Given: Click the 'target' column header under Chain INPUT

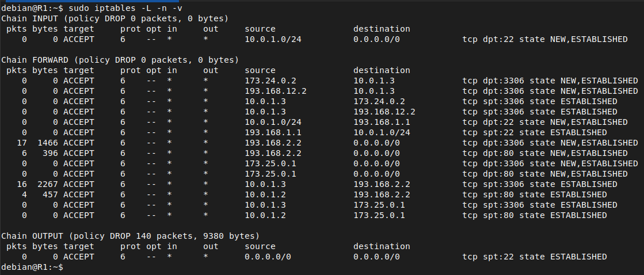Looking at the screenshot, I should point(78,29).
